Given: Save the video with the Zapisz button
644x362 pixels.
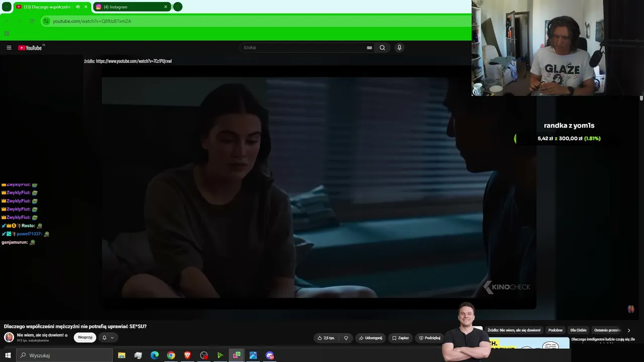Looking at the screenshot, I should [400, 338].
